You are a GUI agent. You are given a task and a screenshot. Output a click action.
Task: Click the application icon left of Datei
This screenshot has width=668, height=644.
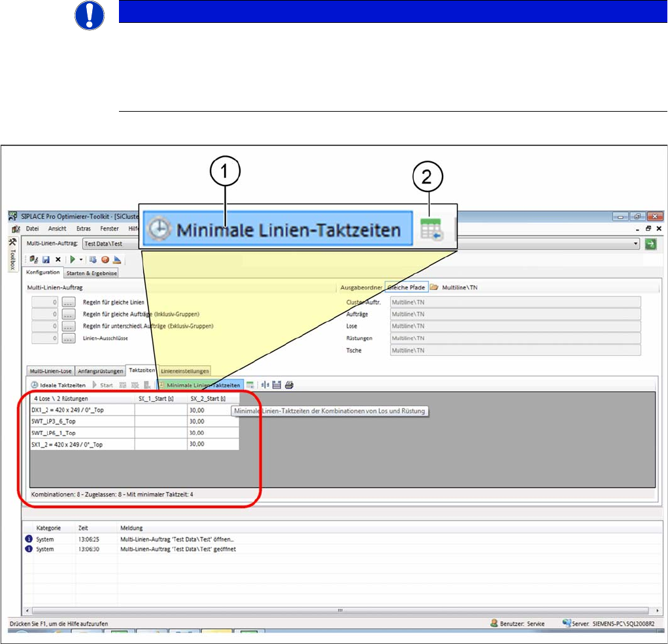(16, 229)
